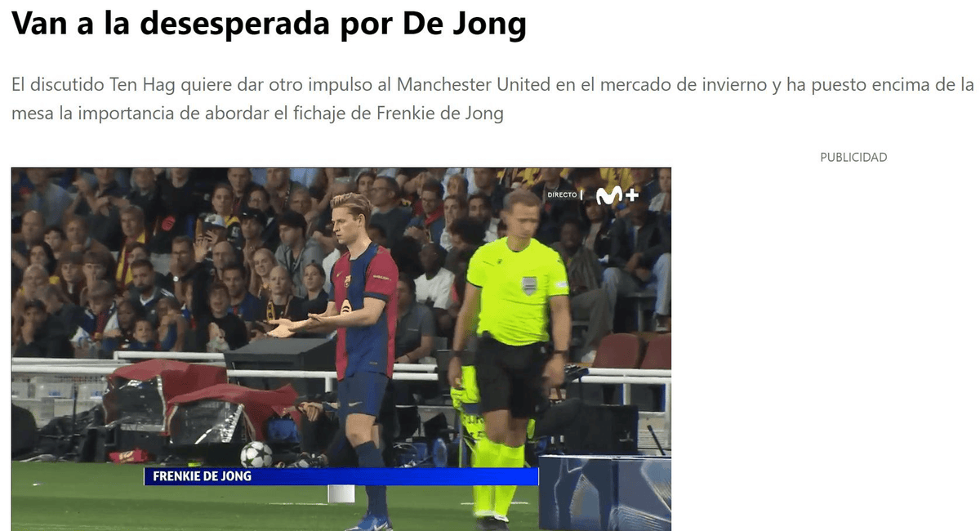
Task: Click the headline Van a la desesperada por De Jong
Action: click(x=269, y=25)
